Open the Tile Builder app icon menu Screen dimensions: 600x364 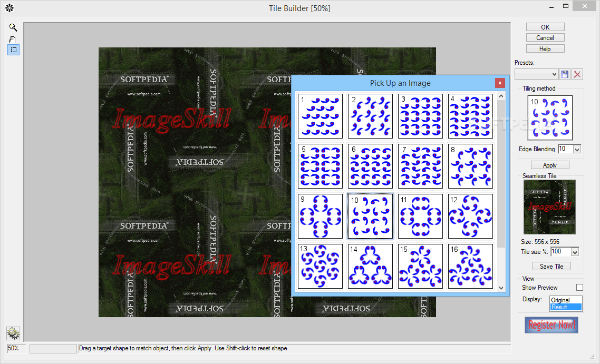(9, 8)
